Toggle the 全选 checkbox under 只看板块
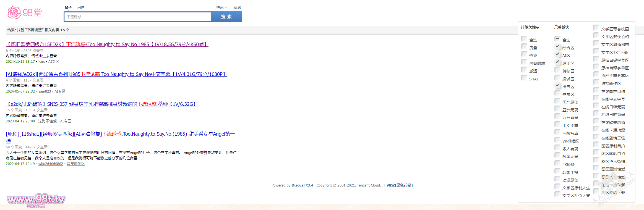644x210 pixels. tap(557, 39)
